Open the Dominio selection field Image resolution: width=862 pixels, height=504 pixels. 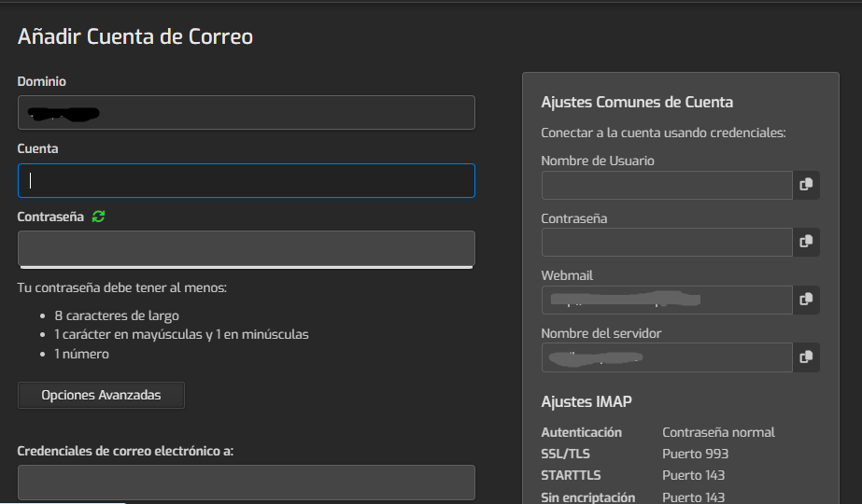point(246,113)
